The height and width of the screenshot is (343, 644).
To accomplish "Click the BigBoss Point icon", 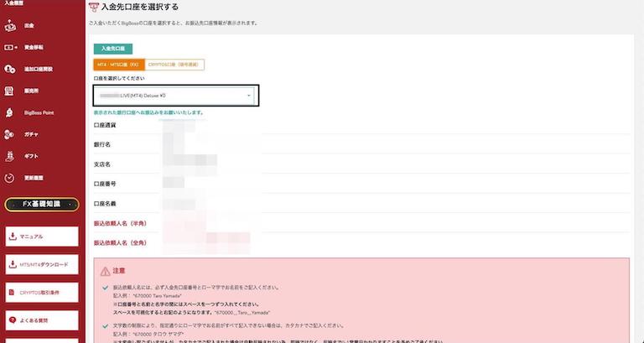I will pyautogui.click(x=9, y=112).
